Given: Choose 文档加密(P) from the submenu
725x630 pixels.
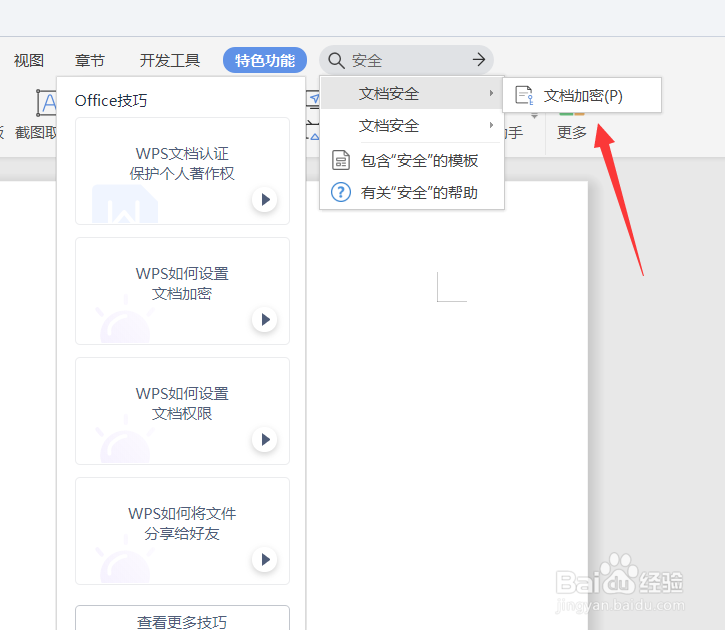Looking at the screenshot, I should 582,95.
